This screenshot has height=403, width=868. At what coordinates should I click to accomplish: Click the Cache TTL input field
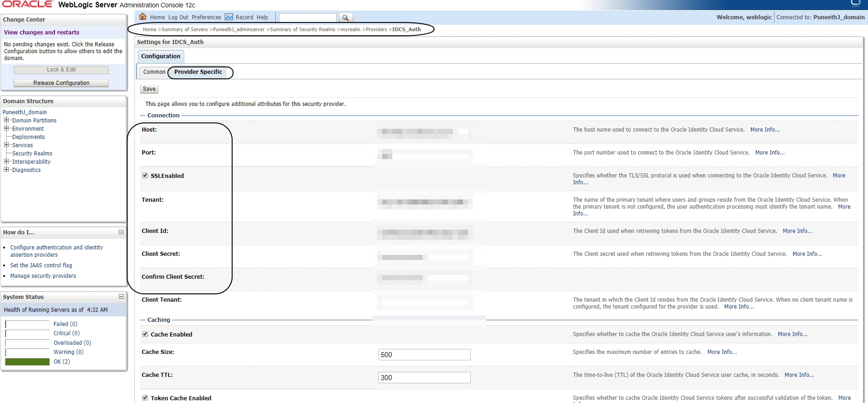[424, 377]
